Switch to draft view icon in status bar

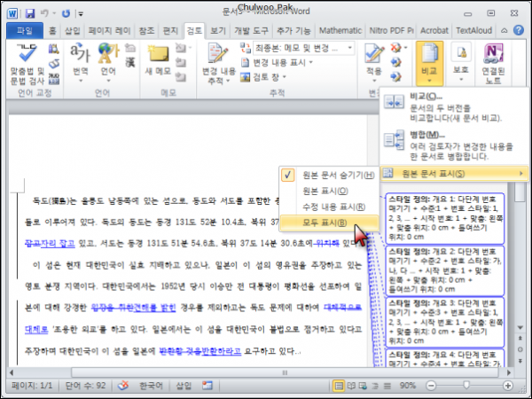click(x=387, y=386)
